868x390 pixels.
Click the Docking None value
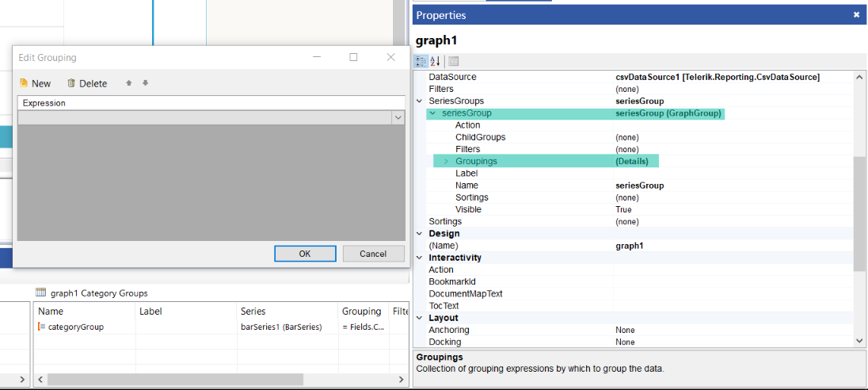(x=625, y=342)
